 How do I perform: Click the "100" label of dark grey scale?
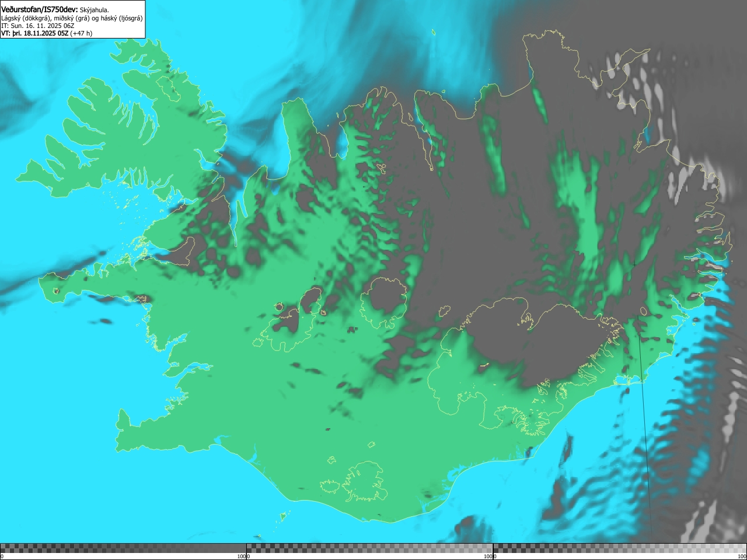[241, 556]
